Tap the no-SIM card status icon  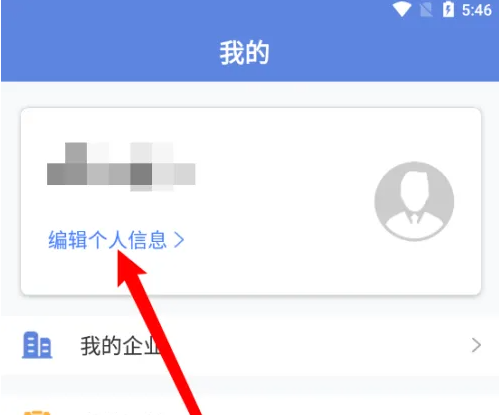pos(426,9)
